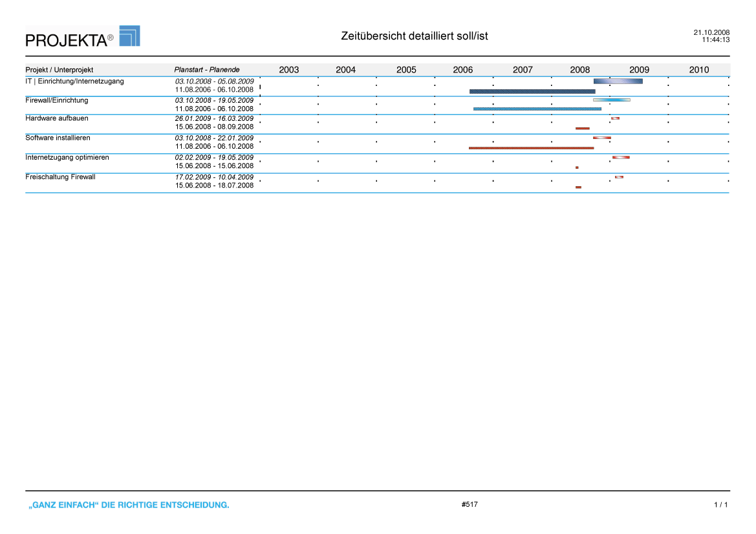Select the 2003 year column header

coord(288,70)
